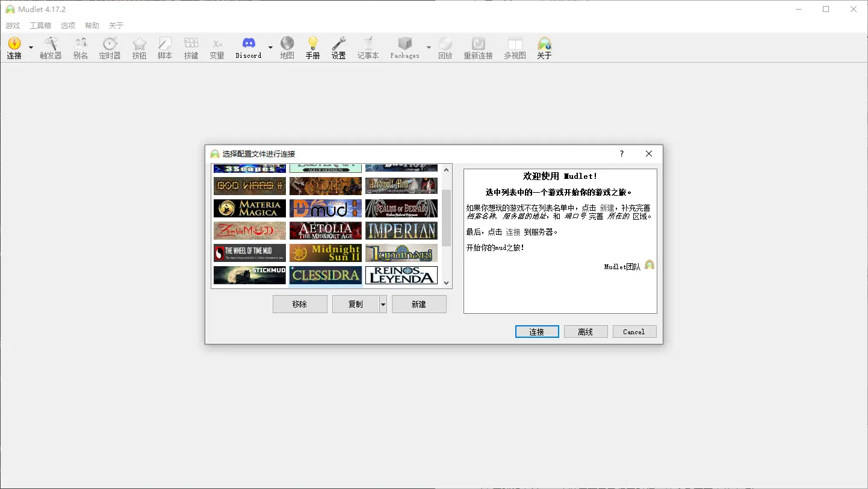Click the 移除 remove button
The image size is (868, 489).
click(x=300, y=304)
